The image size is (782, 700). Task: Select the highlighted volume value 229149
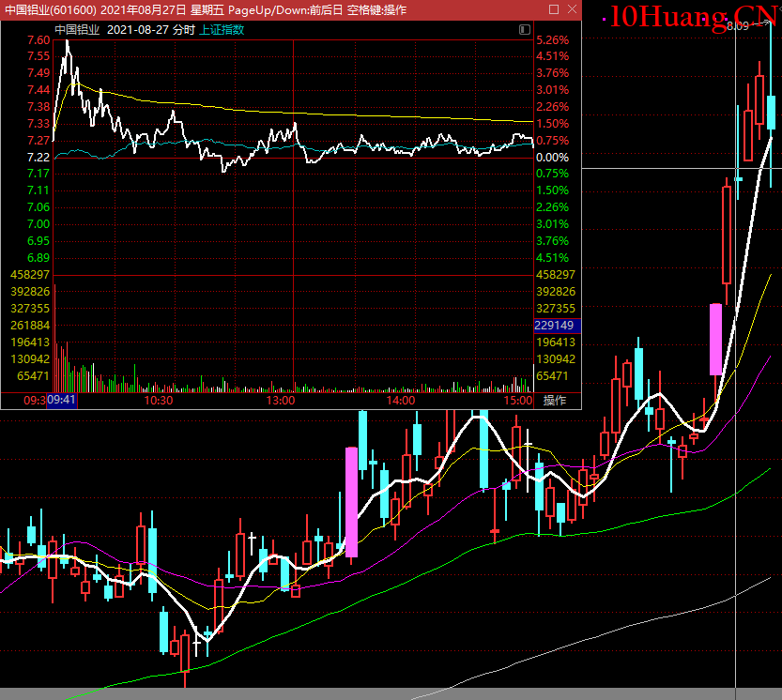click(557, 326)
